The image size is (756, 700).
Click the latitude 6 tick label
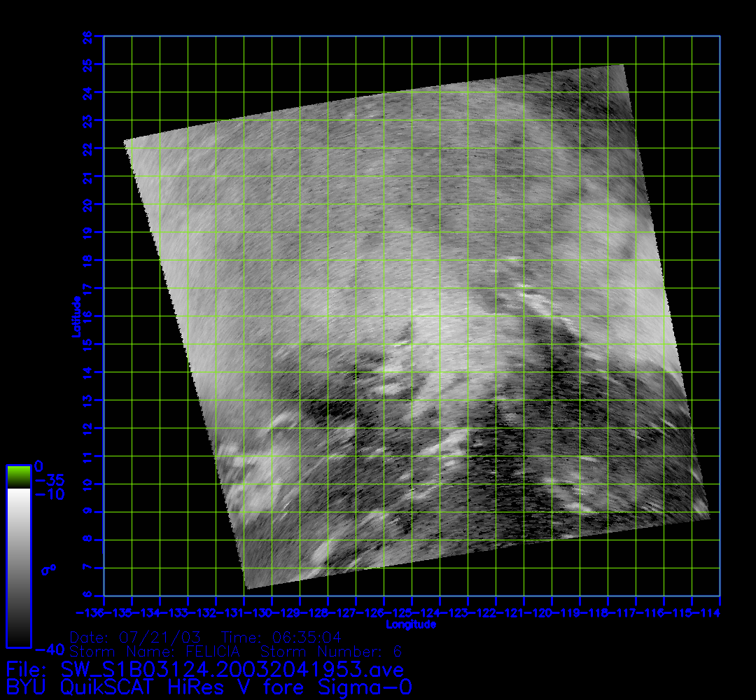[x=87, y=596]
